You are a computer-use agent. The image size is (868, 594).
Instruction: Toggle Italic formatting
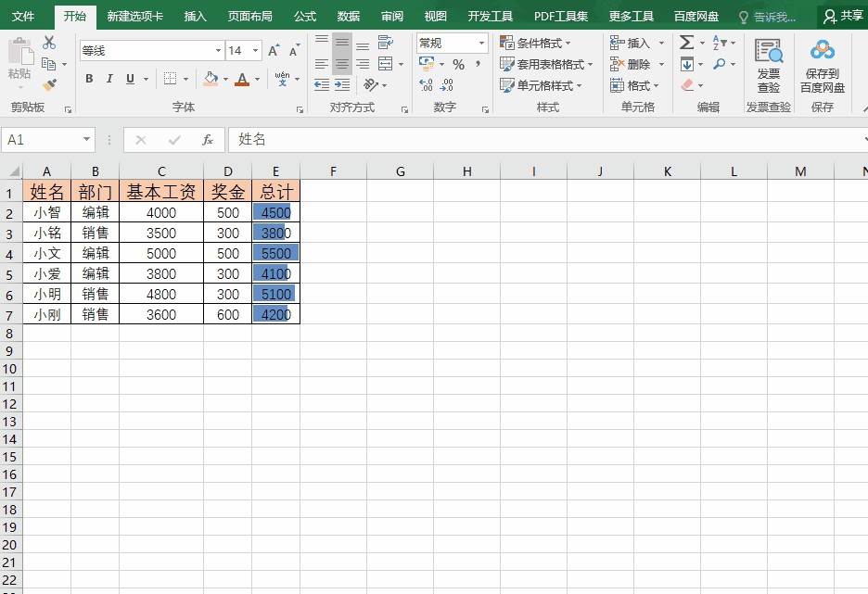pos(109,79)
